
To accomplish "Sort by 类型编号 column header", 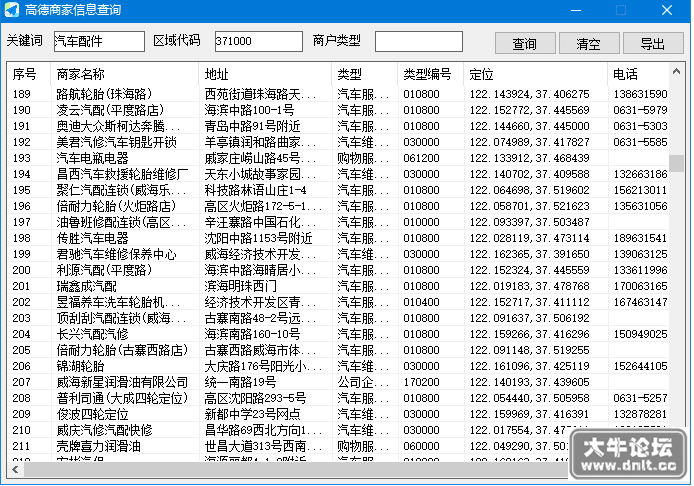I will coord(431,74).
